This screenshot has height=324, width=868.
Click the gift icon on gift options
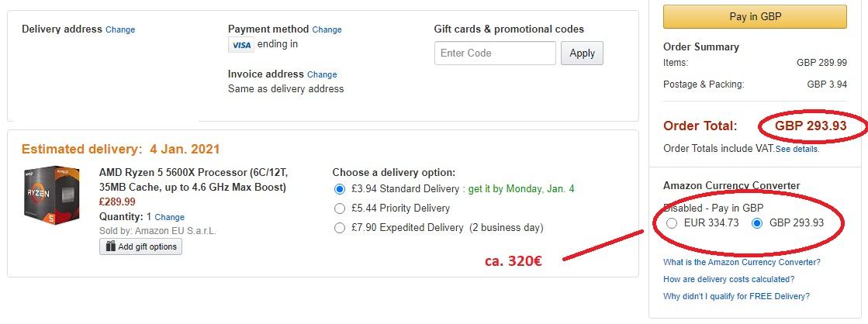tap(109, 246)
